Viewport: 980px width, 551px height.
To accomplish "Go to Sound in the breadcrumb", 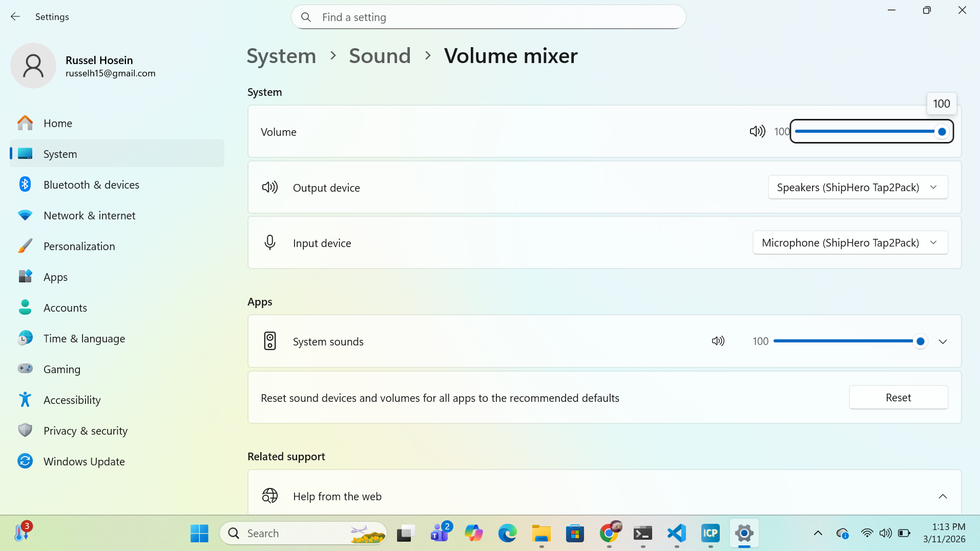I will 380,56.
